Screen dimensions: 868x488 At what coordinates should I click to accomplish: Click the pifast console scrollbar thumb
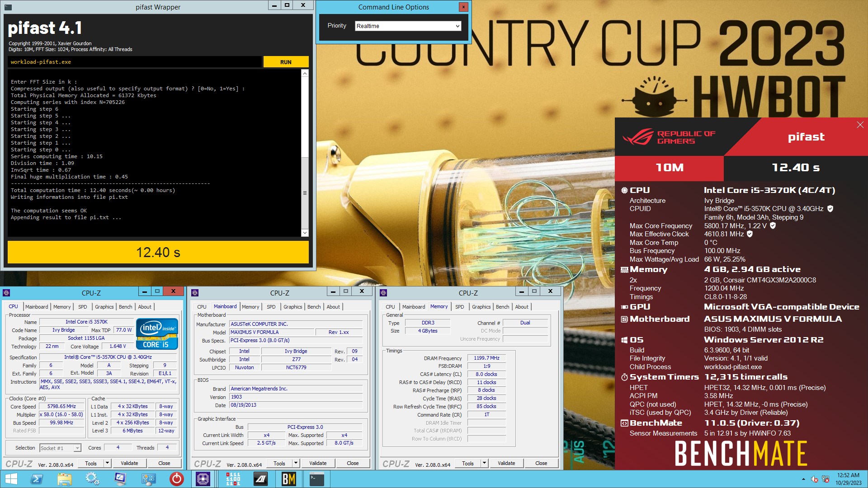click(305, 193)
